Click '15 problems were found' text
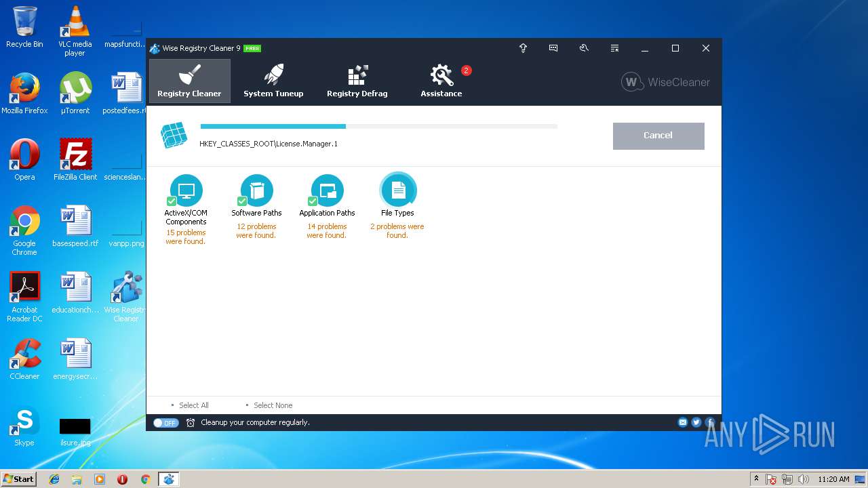 tap(186, 237)
